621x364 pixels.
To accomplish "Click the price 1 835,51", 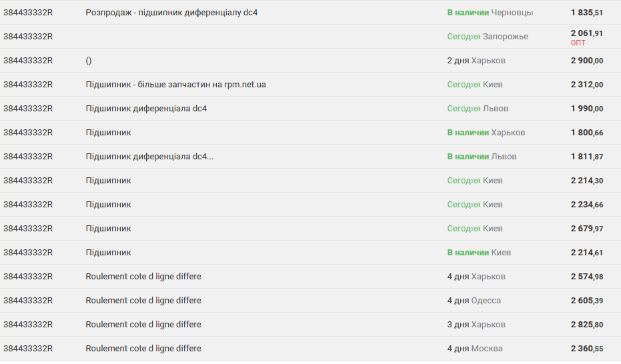I will [x=586, y=13].
